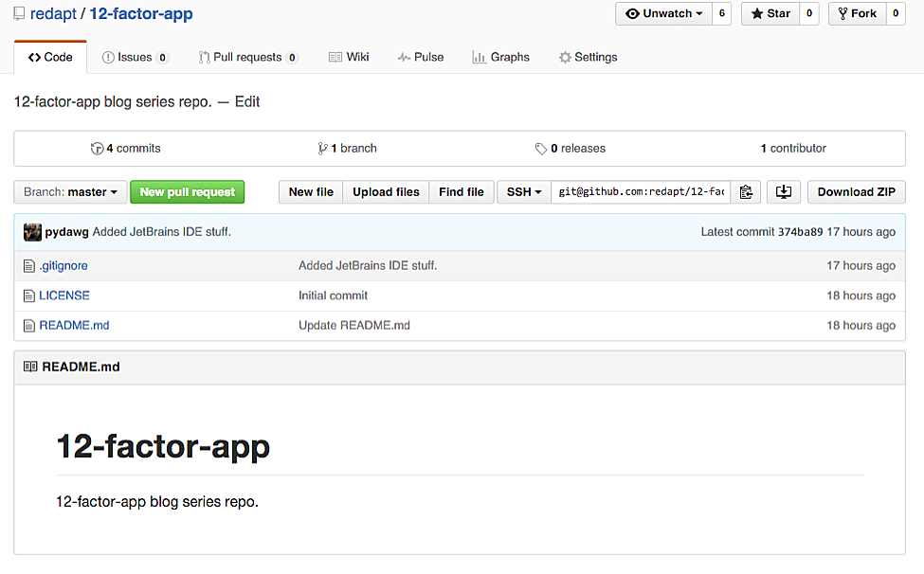The width and height of the screenshot is (924, 574).
Task: Open pydawg's avatar thumbnail
Action: coord(32,232)
